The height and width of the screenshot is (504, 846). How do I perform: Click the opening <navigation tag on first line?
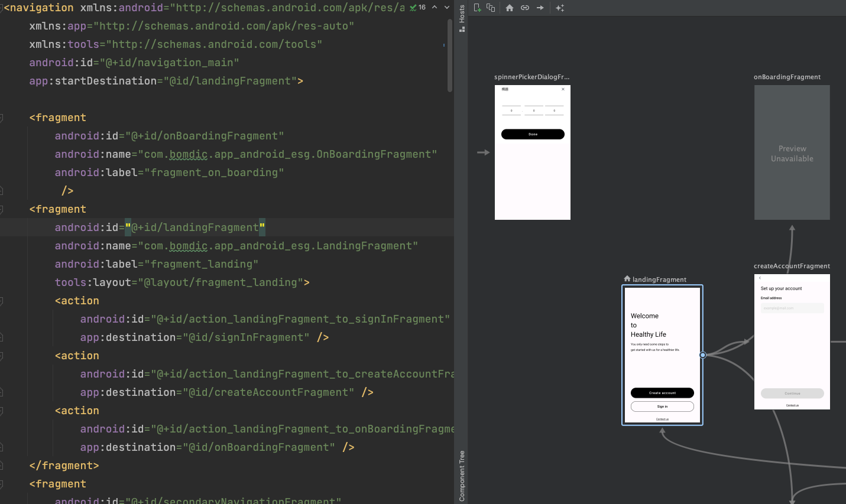tap(38, 8)
